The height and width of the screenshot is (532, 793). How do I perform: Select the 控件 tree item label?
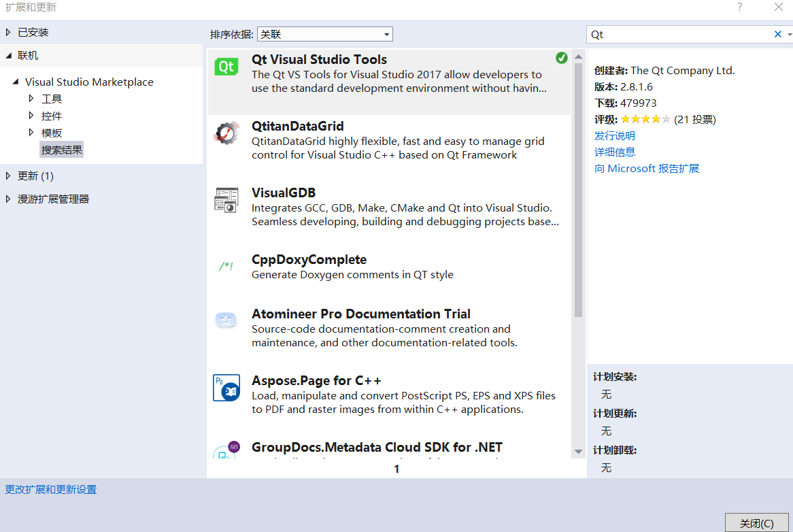[x=52, y=116]
